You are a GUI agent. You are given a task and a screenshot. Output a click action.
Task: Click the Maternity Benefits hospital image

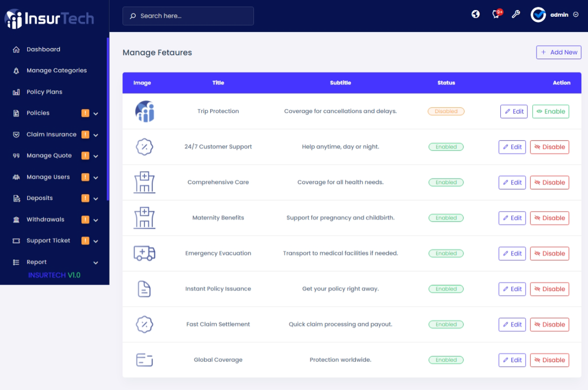(x=144, y=218)
